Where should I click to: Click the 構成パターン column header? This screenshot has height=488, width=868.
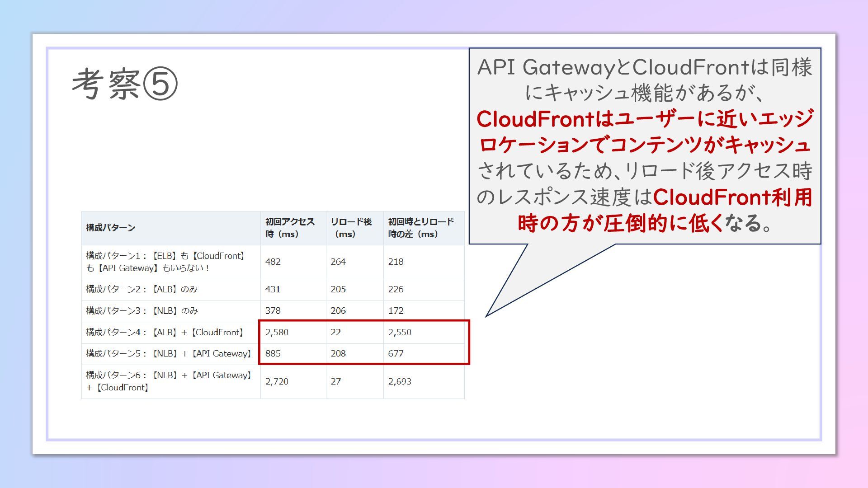(111, 228)
